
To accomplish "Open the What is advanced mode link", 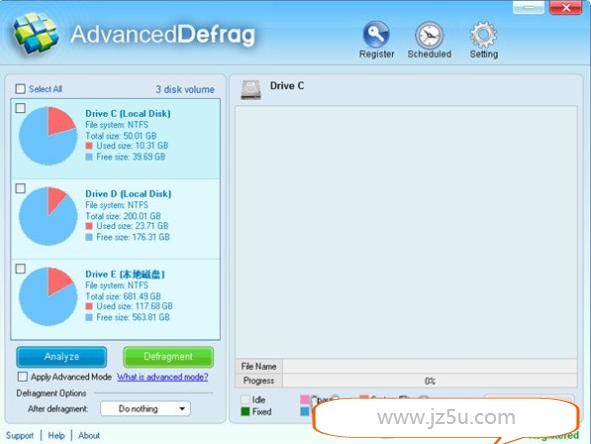I will click(x=162, y=377).
